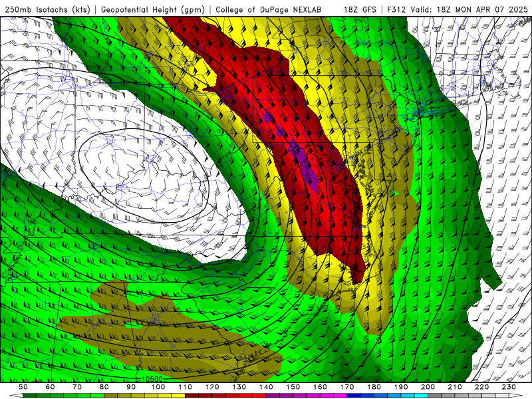Click the '130' color scale label

click(239, 387)
